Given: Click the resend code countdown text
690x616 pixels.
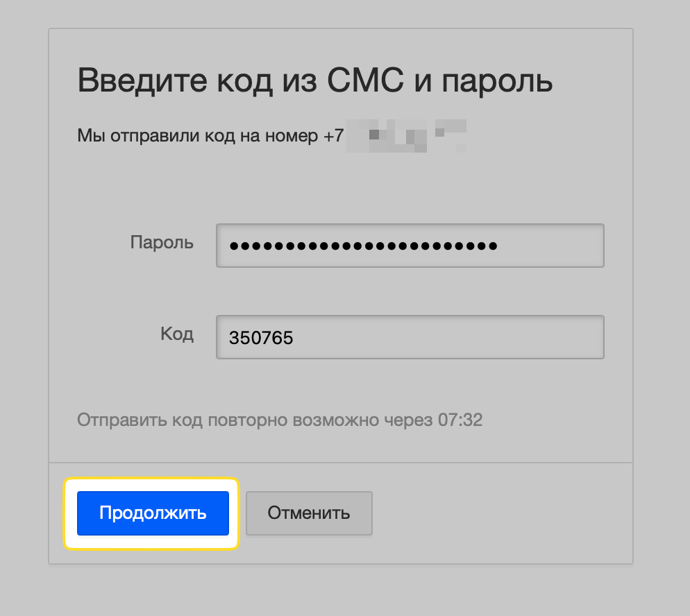Looking at the screenshot, I should pyautogui.click(x=280, y=419).
